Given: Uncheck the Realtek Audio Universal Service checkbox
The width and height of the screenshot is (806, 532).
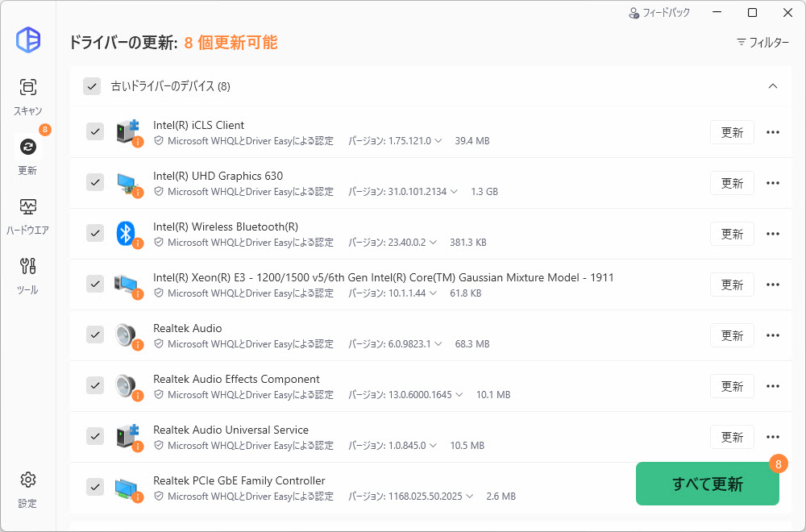Looking at the screenshot, I should coord(95,436).
